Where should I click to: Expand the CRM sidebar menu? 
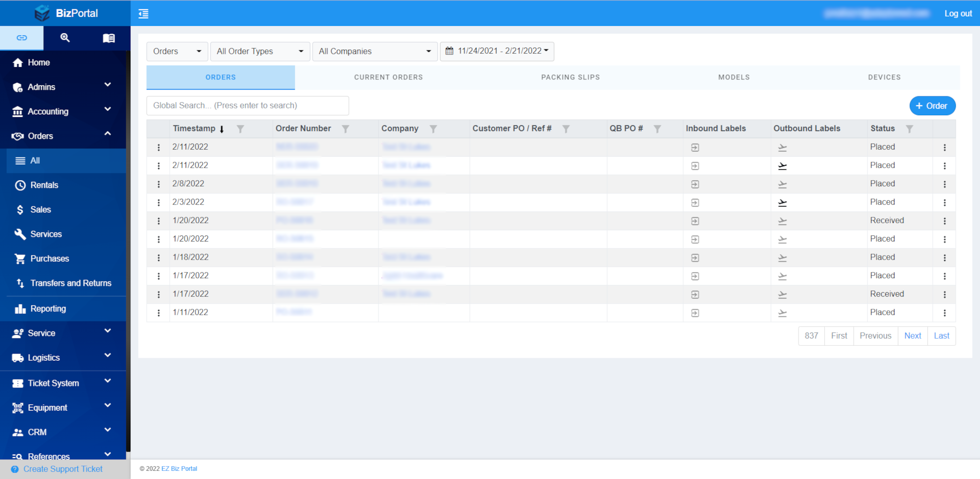(x=63, y=432)
